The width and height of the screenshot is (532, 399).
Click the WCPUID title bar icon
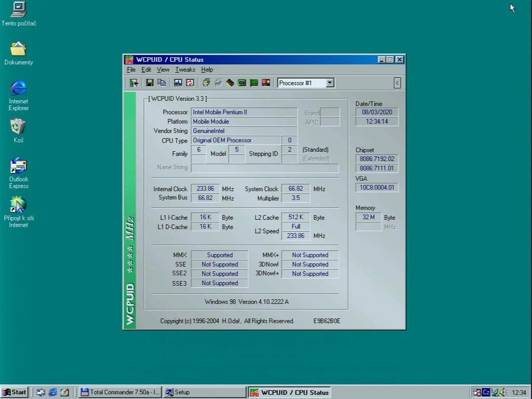(129, 60)
